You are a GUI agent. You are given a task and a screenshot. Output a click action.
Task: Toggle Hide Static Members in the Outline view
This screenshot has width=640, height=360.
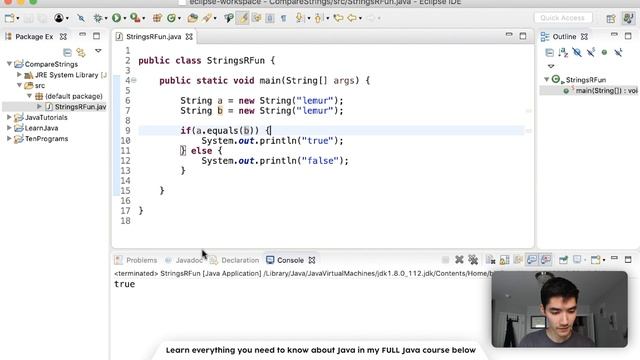click(591, 52)
